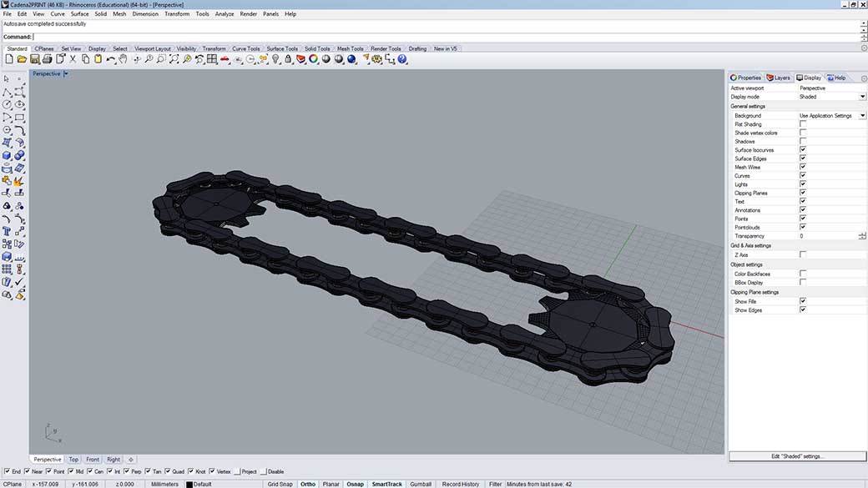868x488 pixels.
Task: Uncheck Surface Isocurves checkbox
Action: (x=803, y=150)
